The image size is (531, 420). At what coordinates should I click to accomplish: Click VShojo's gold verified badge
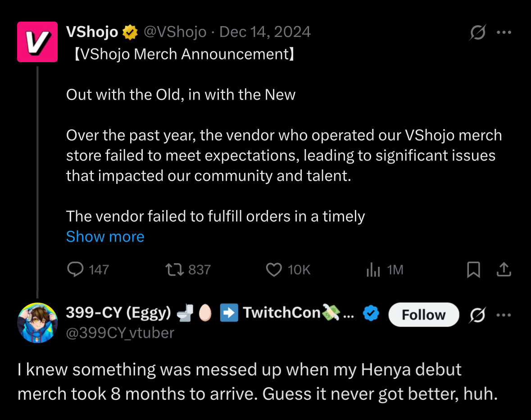(x=130, y=32)
